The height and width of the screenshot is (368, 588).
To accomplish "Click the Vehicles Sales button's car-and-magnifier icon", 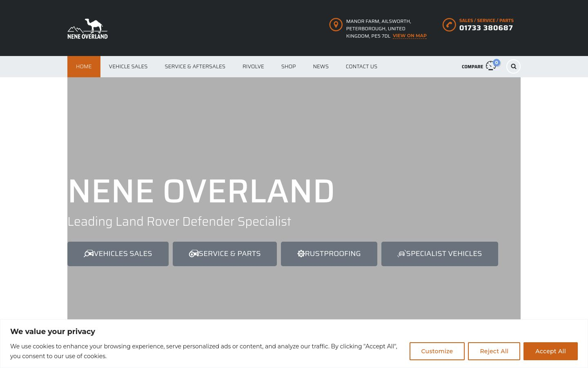I will [89, 254].
